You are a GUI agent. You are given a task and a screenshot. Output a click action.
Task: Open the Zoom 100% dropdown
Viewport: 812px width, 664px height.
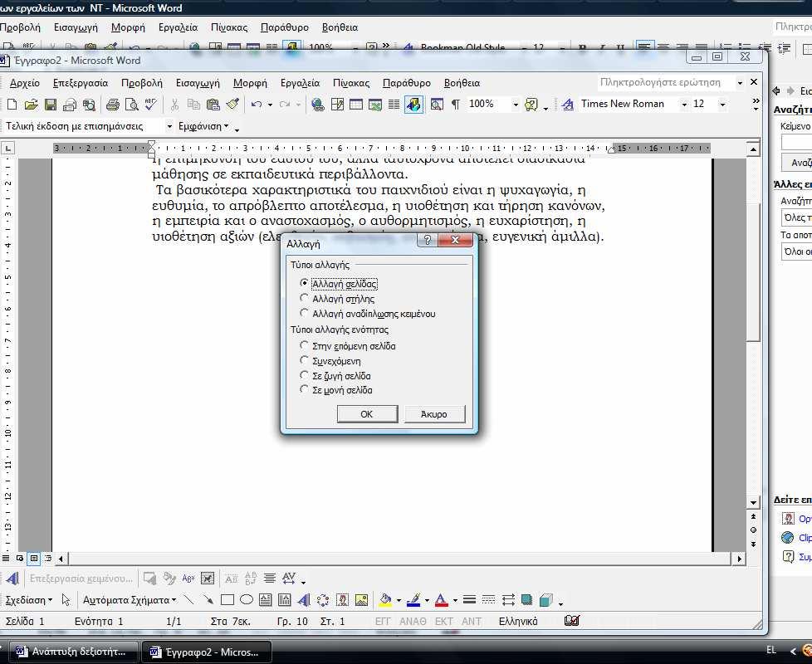(516, 105)
